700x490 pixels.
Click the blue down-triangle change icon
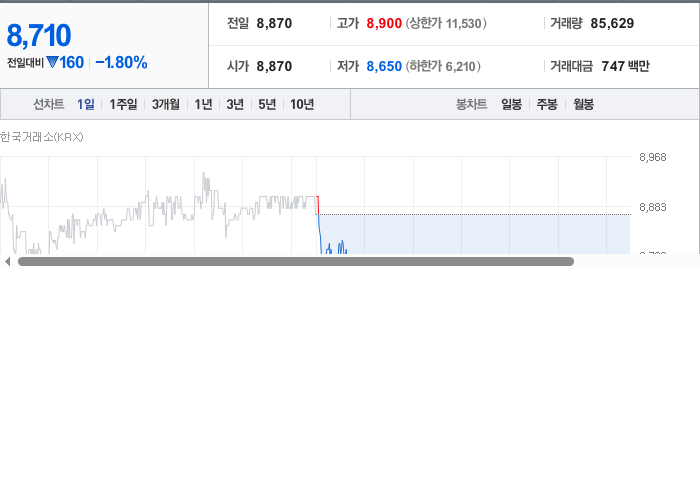pyautogui.click(x=52, y=62)
